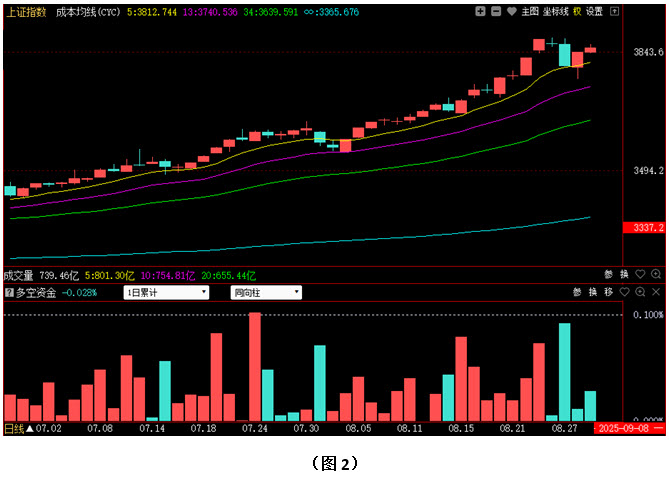Click the 07.02 date on time axis

pyautogui.click(x=49, y=428)
